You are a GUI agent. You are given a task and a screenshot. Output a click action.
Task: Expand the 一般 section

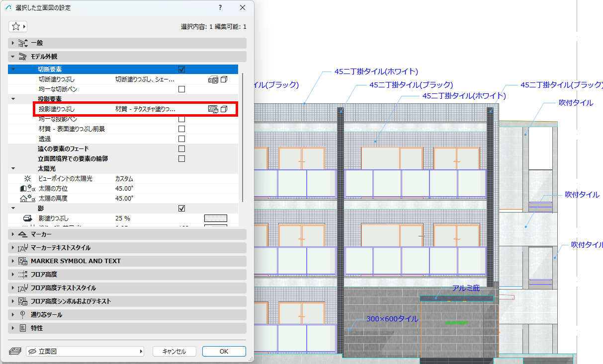click(x=127, y=43)
